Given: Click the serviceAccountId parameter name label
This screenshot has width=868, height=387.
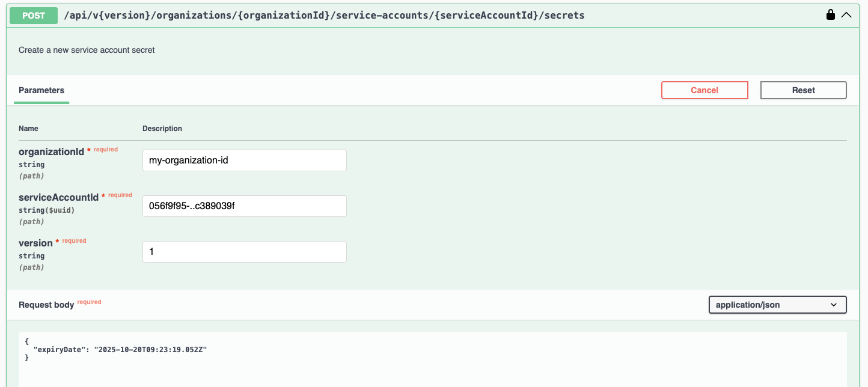Looking at the screenshot, I should [x=58, y=198].
